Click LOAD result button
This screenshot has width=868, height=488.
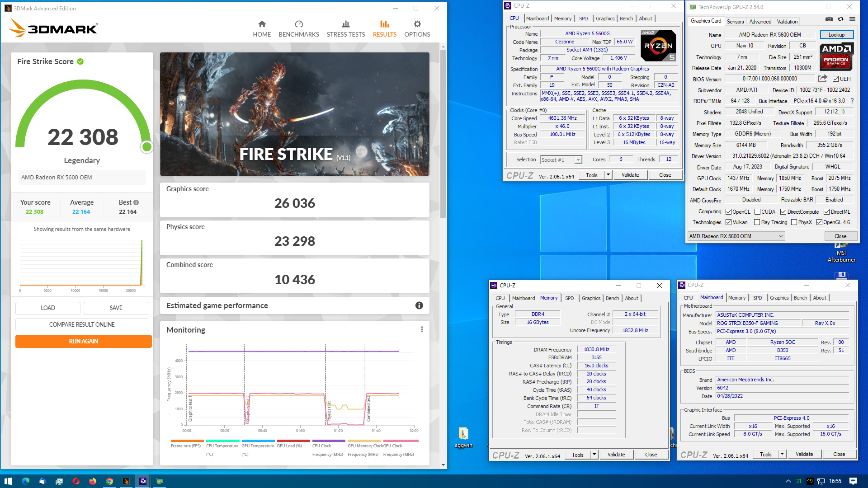click(x=48, y=308)
